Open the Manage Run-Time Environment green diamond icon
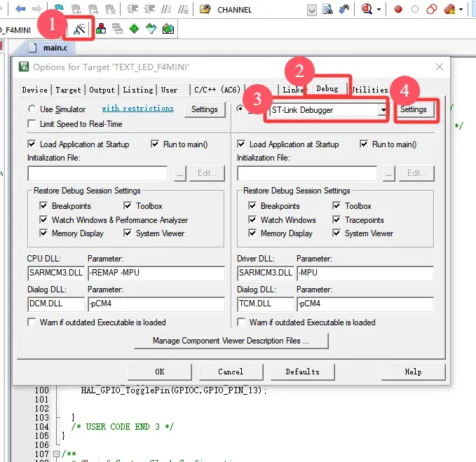The width and height of the screenshot is (476, 462). point(134,29)
